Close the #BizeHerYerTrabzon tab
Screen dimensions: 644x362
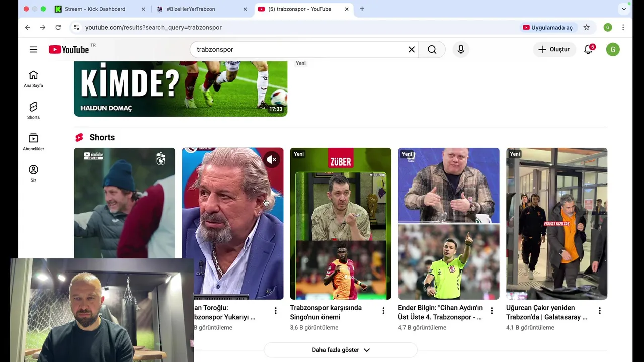pos(245,9)
